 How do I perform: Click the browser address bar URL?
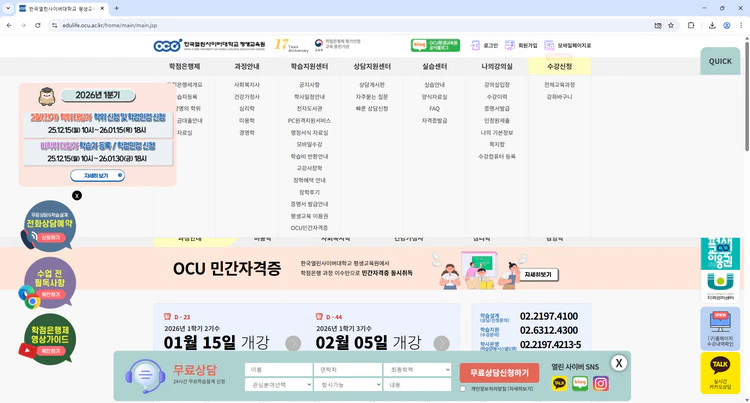[110, 25]
